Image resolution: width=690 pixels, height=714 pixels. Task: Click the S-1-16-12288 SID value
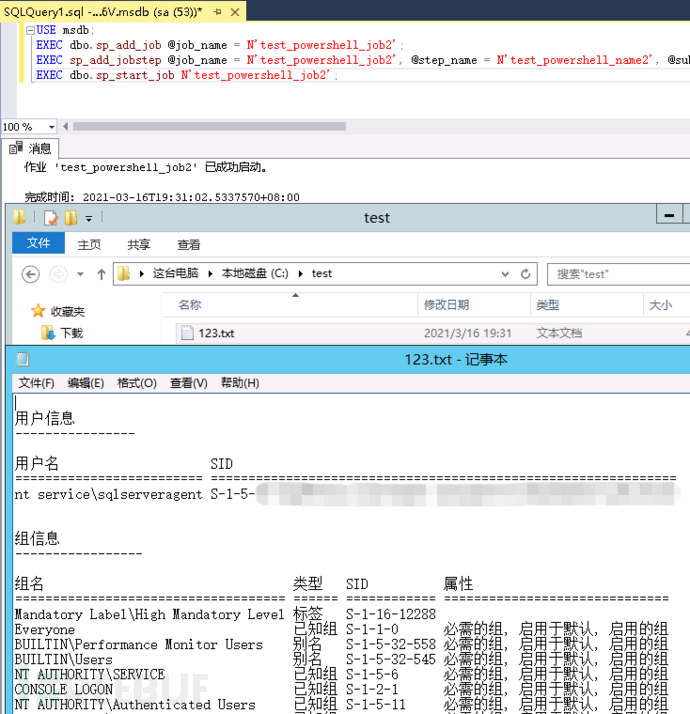[391, 615]
